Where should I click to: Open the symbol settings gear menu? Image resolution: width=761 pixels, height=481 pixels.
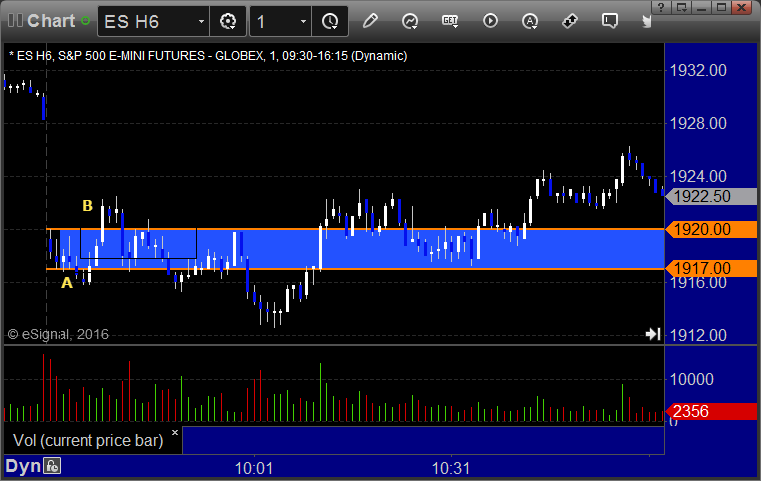point(228,21)
